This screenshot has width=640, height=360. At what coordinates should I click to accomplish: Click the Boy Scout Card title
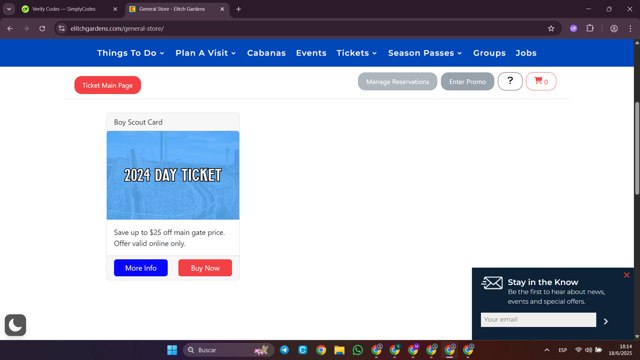(x=138, y=122)
